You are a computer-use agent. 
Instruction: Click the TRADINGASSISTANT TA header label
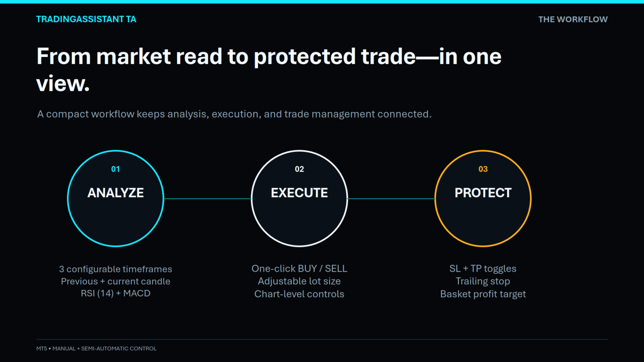pyautogui.click(x=86, y=19)
